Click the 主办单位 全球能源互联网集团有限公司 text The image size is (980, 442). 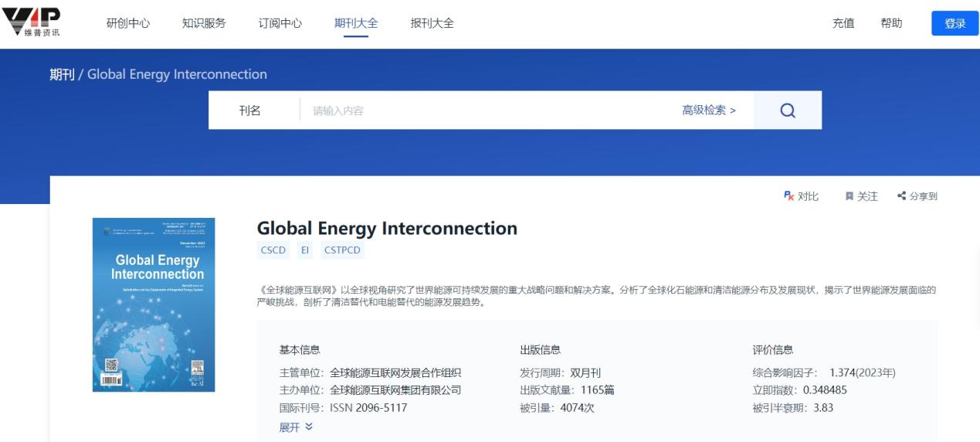click(x=370, y=389)
